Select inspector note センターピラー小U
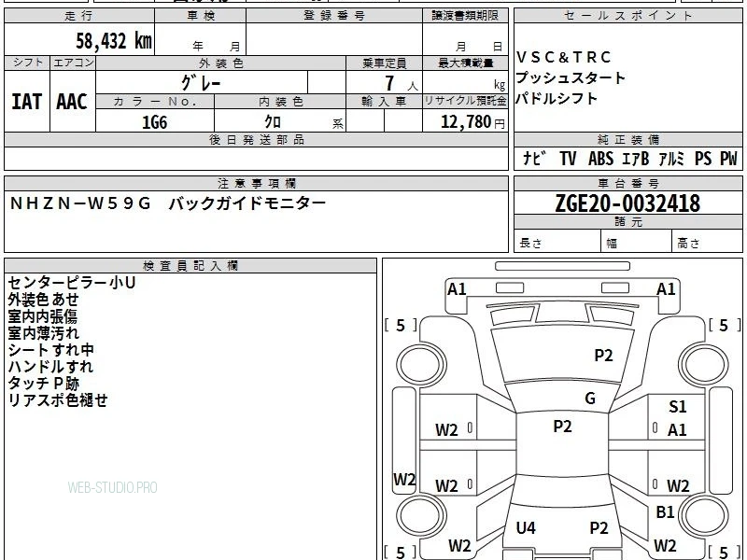This screenshot has width=747, height=560. 72,283
